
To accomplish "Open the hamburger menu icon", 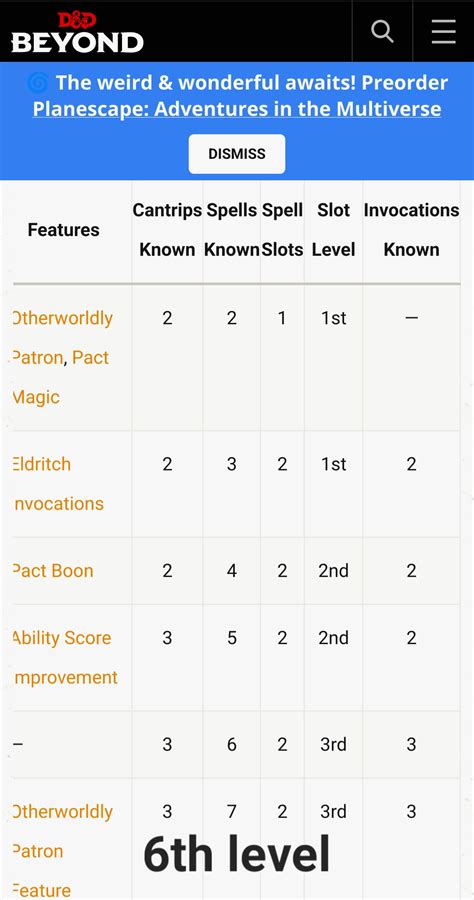I will click(x=444, y=31).
